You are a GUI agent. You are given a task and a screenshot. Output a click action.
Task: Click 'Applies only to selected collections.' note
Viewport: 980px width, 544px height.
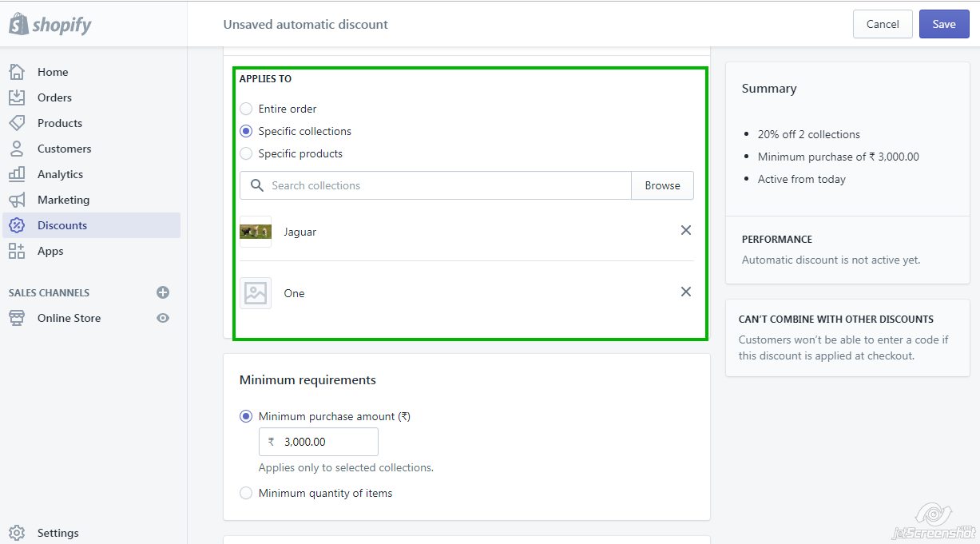[x=346, y=467]
